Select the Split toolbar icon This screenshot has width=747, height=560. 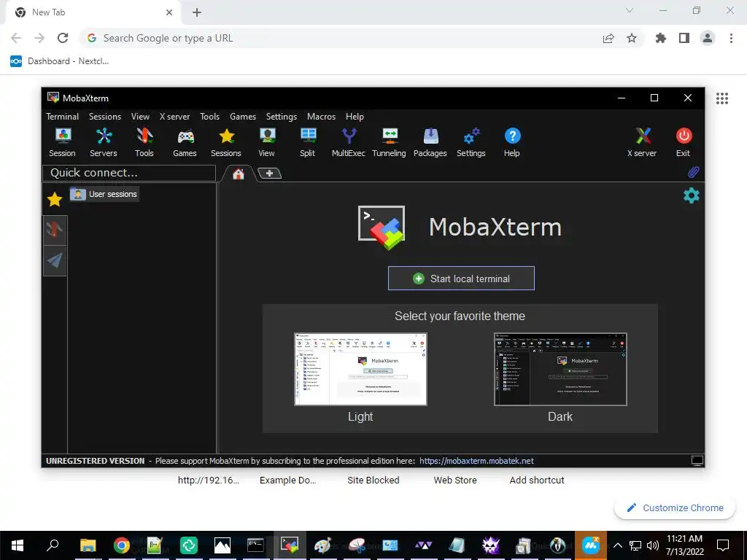tap(308, 142)
